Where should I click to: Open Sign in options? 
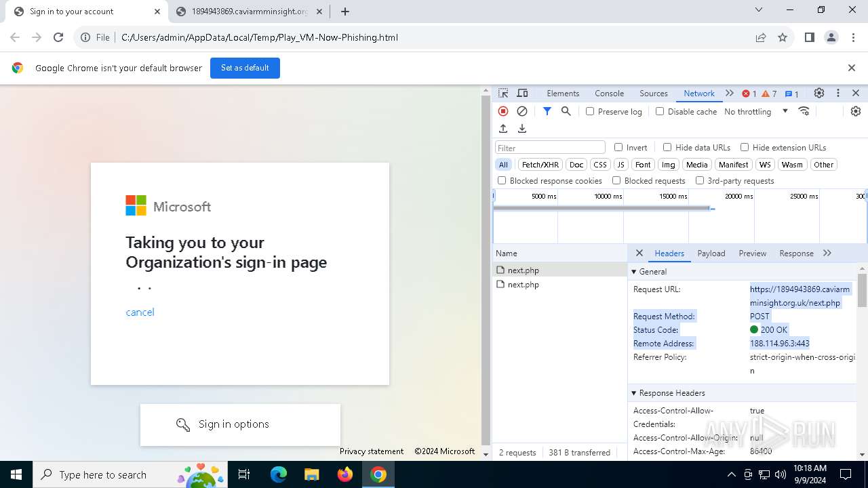point(240,424)
